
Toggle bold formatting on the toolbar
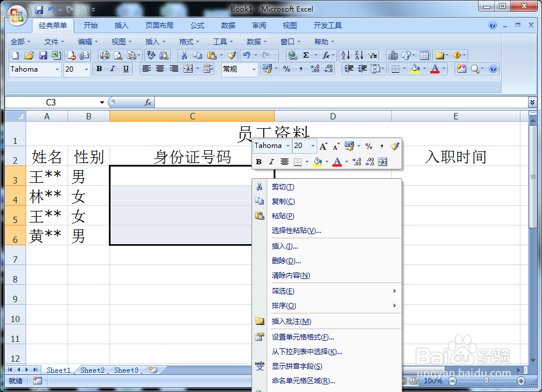[x=99, y=69]
